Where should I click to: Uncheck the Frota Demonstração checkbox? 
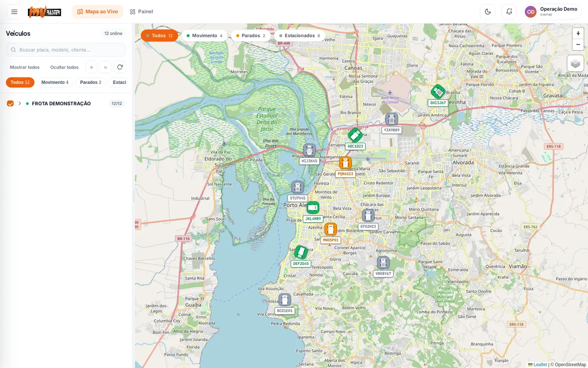pyautogui.click(x=10, y=104)
